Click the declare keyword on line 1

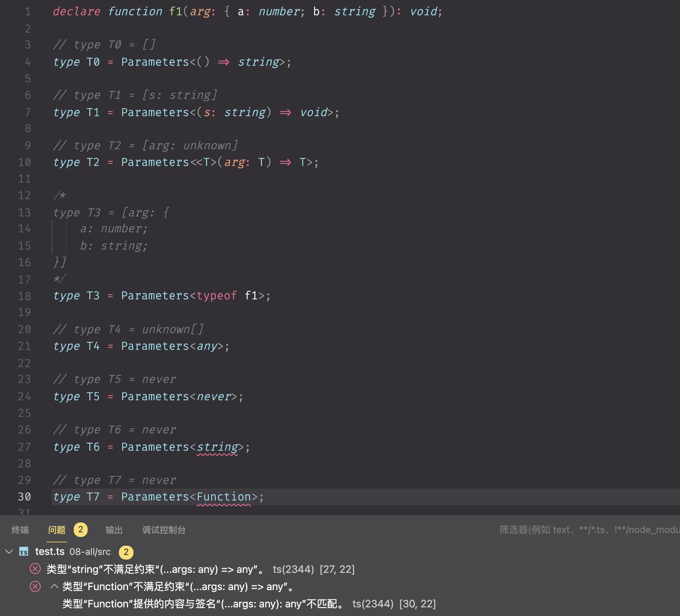(77, 12)
